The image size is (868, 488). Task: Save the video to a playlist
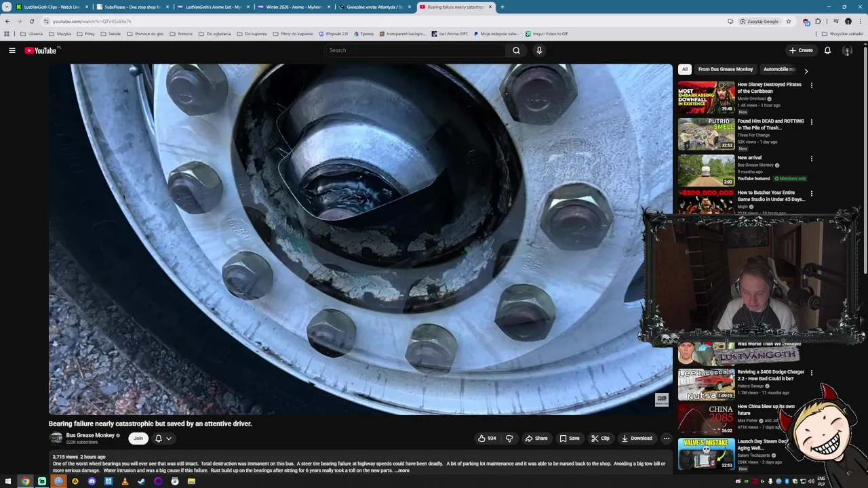point(570,439)
